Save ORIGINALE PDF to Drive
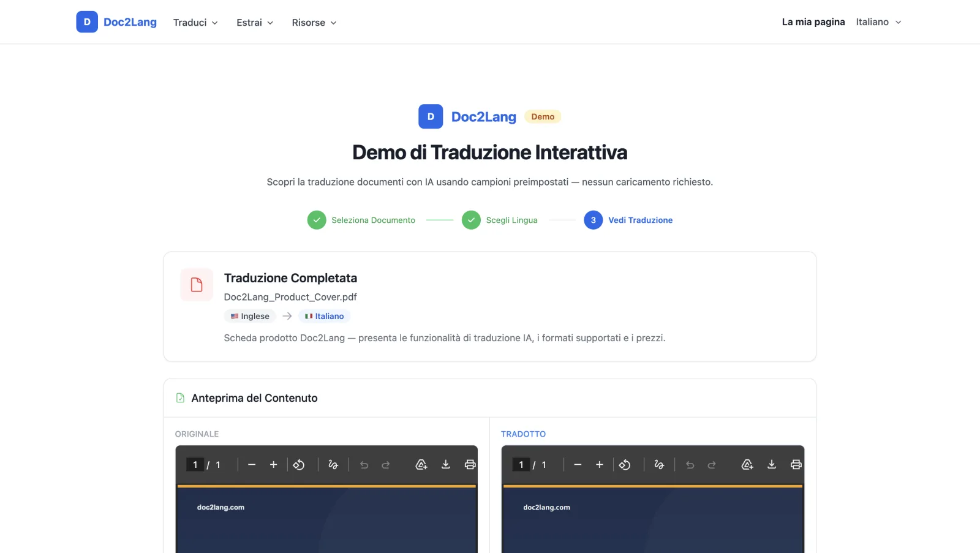This screenshot has width=980, height=553. 421,465
